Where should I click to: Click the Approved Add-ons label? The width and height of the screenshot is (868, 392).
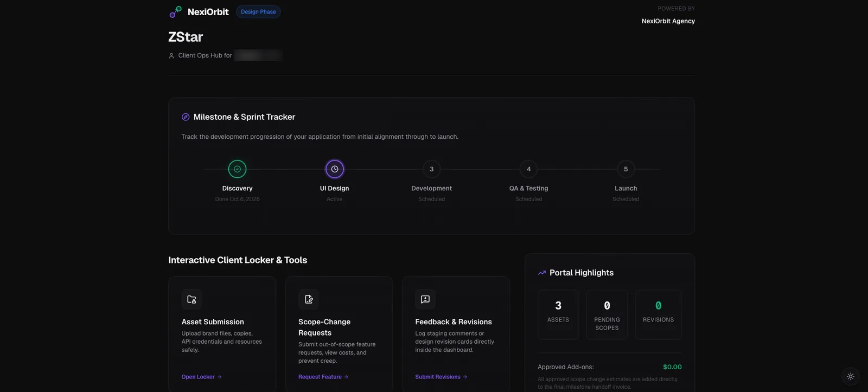pyautogui.click(x=566, y=367)
